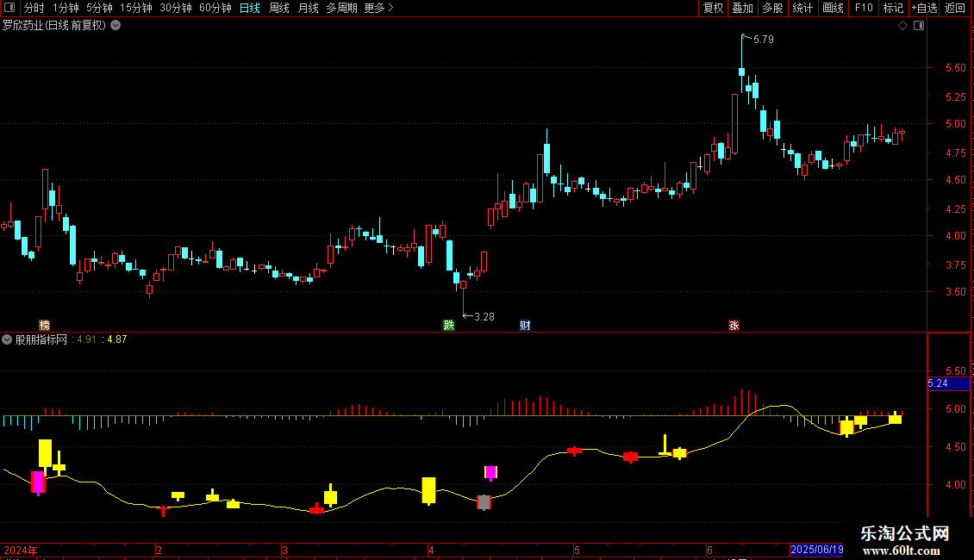
Task: Expand the 更多 periods menu
Action: pyautogui.click(x=378, y=8)
